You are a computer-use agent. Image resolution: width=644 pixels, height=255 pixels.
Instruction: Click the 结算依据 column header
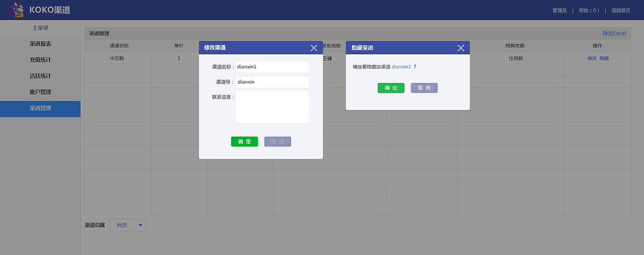point(515,45)
